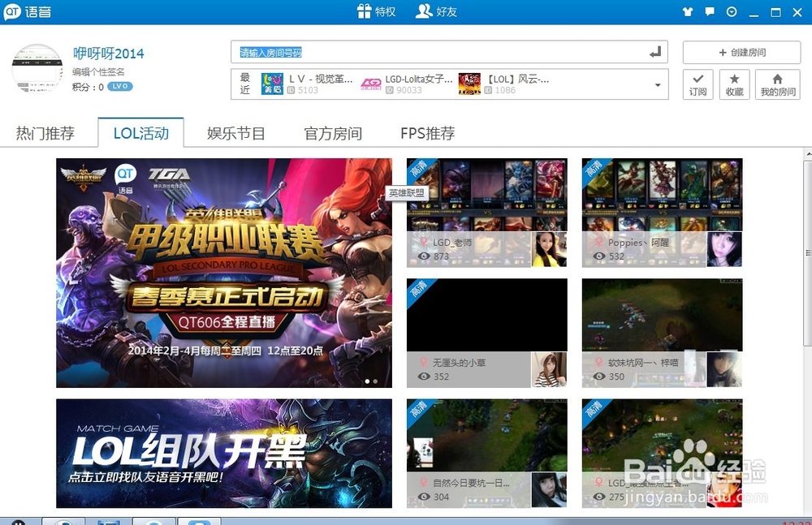Open the 官方房间 tab
This screenshot has width=812, height=525.
click(x=331, y=132)
